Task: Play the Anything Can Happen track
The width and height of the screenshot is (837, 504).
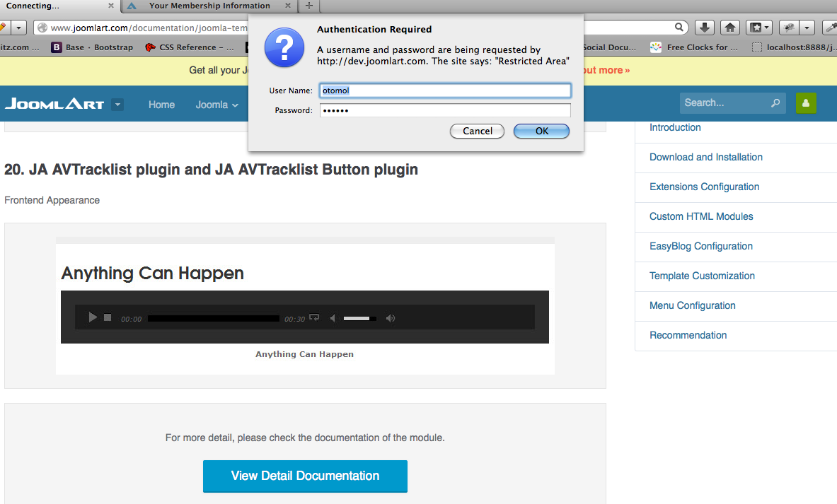Action: pyautogui.click(x=92, y=317)
